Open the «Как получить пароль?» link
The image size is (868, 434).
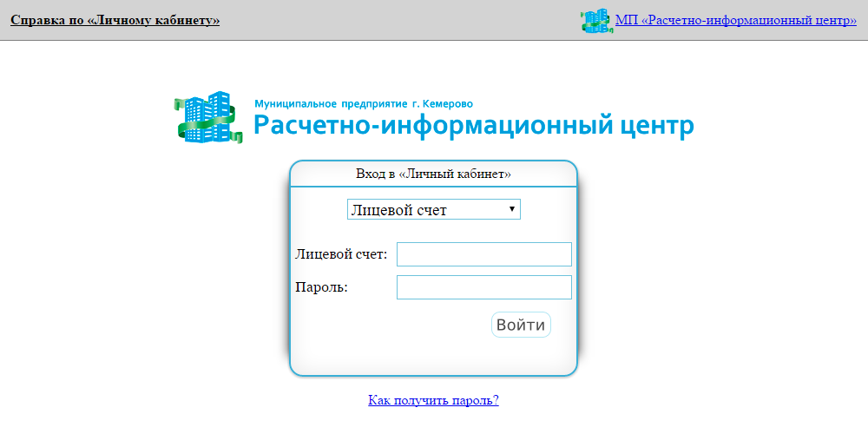coord(433,400)
